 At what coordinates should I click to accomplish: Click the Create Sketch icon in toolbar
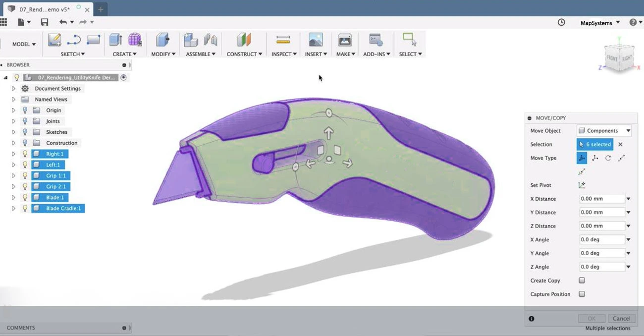(54, 40)
